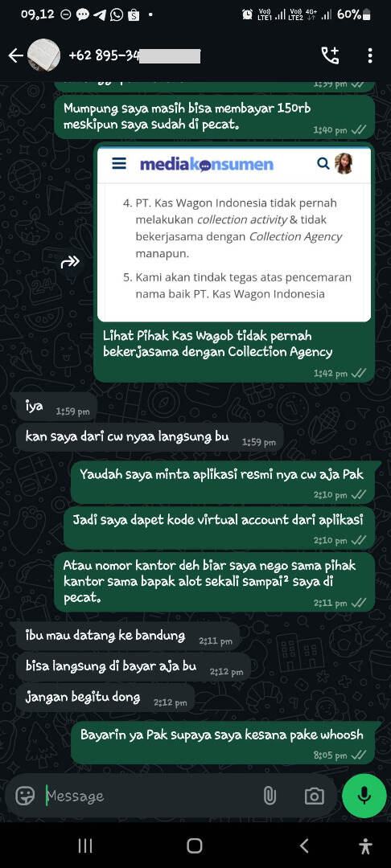
Task: Tap the green microphone voice message button
Action: (364, 796)
